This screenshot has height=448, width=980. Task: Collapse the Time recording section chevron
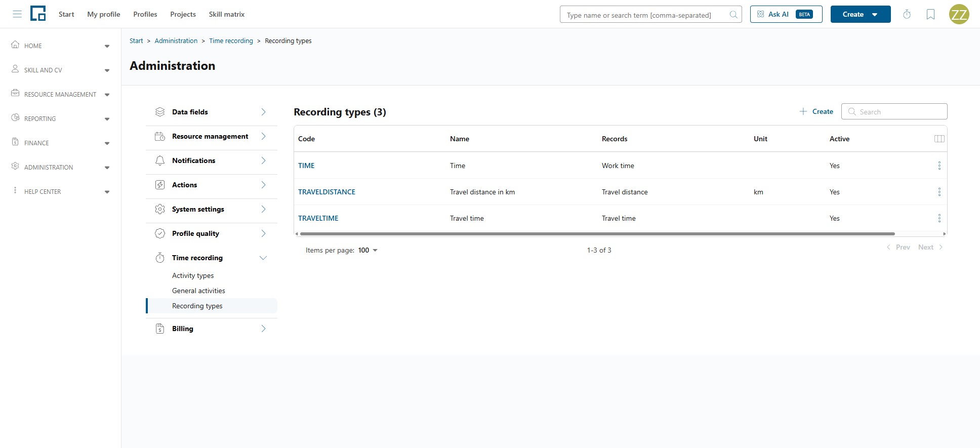[x=263, y=258]
